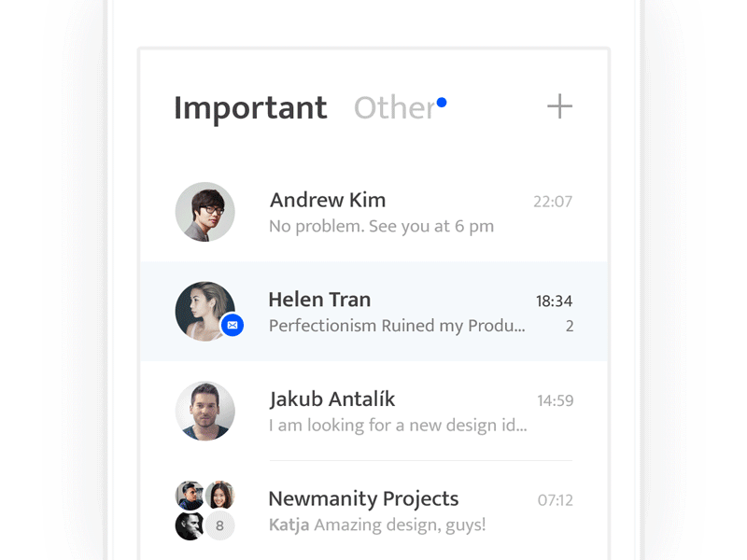The width and height of the screenshot is (747, 560).
Task: Click the 18:34 timestamp
Action: coord(554,301)
